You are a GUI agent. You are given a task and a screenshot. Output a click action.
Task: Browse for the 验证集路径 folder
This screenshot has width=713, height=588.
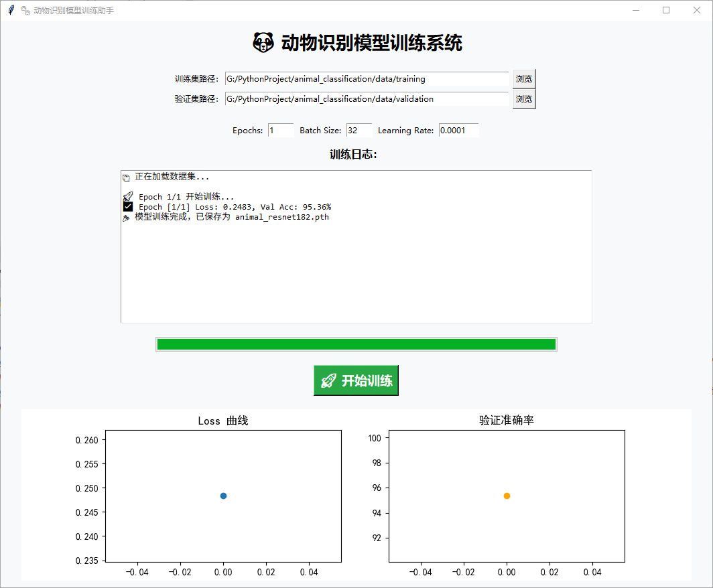click(x=524, y=99)
